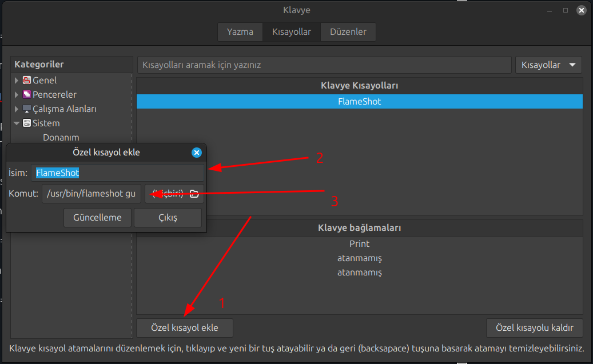Select the Print key binding row
593x364 pixels.
tap(359, 244)
